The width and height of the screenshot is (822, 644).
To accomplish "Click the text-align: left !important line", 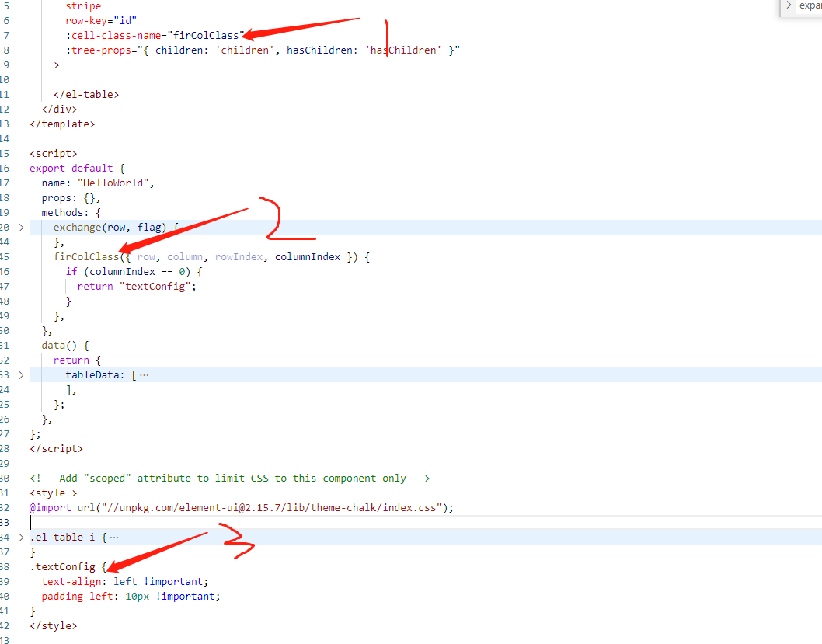I will pos(125,582).
